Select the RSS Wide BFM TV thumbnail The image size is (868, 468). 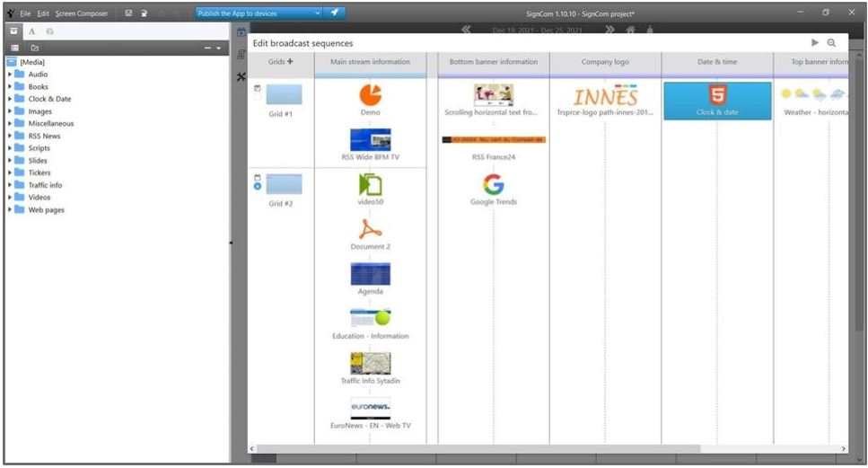tap(371, 139)
